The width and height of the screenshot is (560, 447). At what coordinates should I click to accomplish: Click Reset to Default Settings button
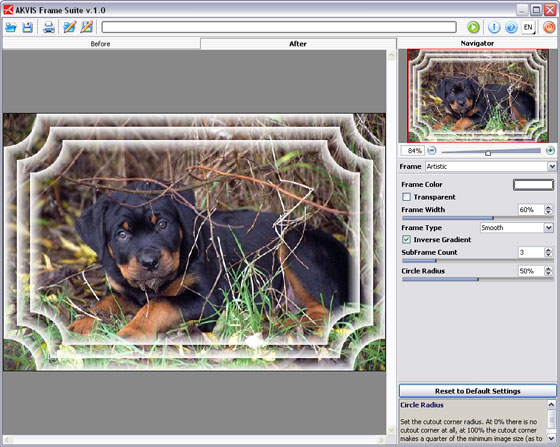[478, 391]
